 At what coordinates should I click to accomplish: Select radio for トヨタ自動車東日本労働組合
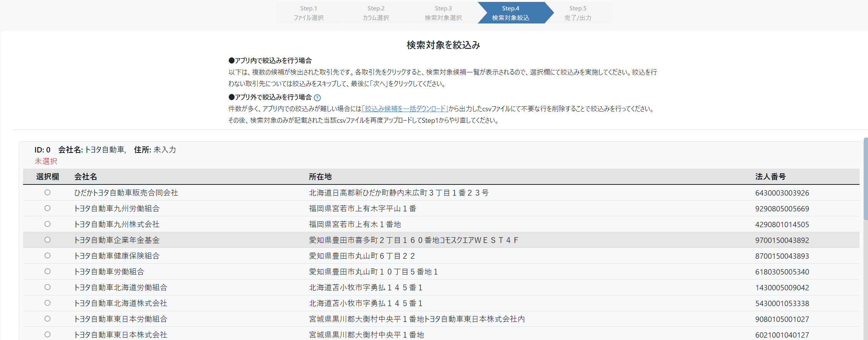(x=47, y=319)
